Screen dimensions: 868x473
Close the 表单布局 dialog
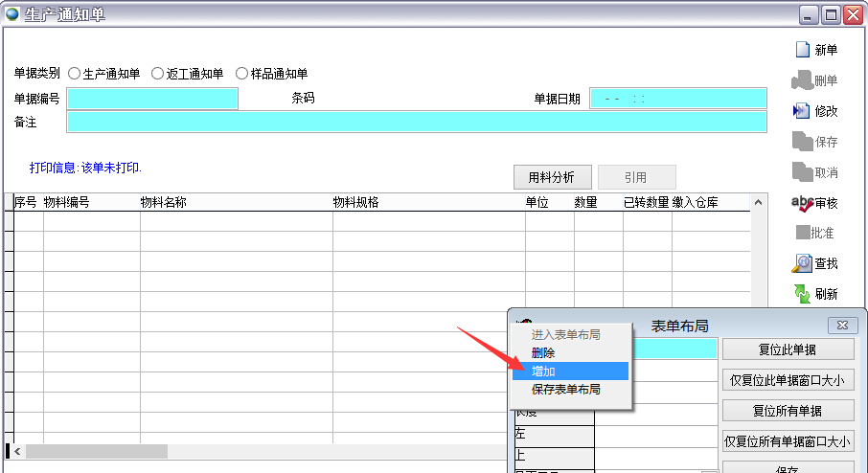click(x=841, y=326)
